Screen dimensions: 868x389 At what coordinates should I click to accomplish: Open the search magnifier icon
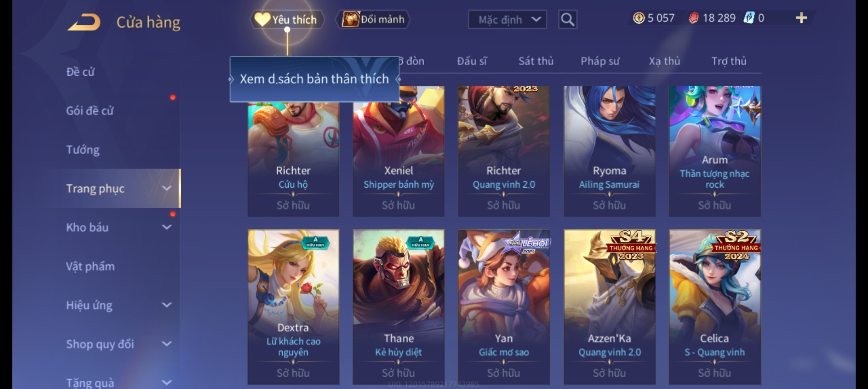coord(567,19)
